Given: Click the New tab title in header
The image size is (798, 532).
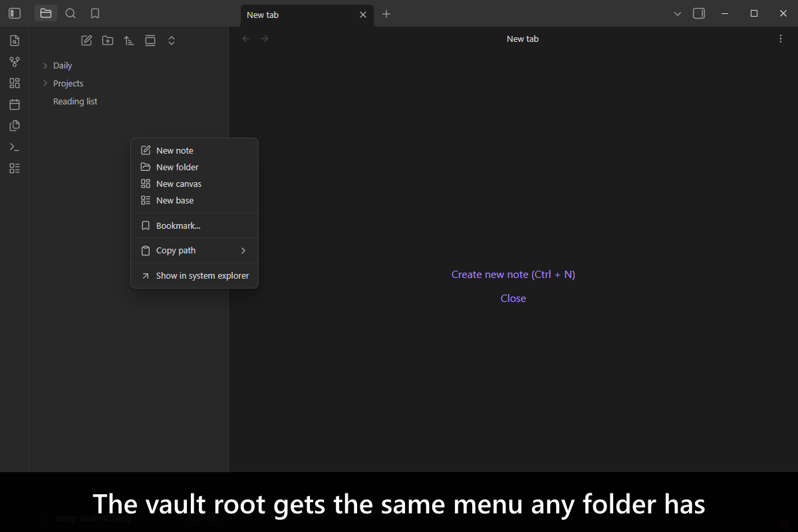Looking at the screenshot, I should pyautogui.click(x=523, y=39).
